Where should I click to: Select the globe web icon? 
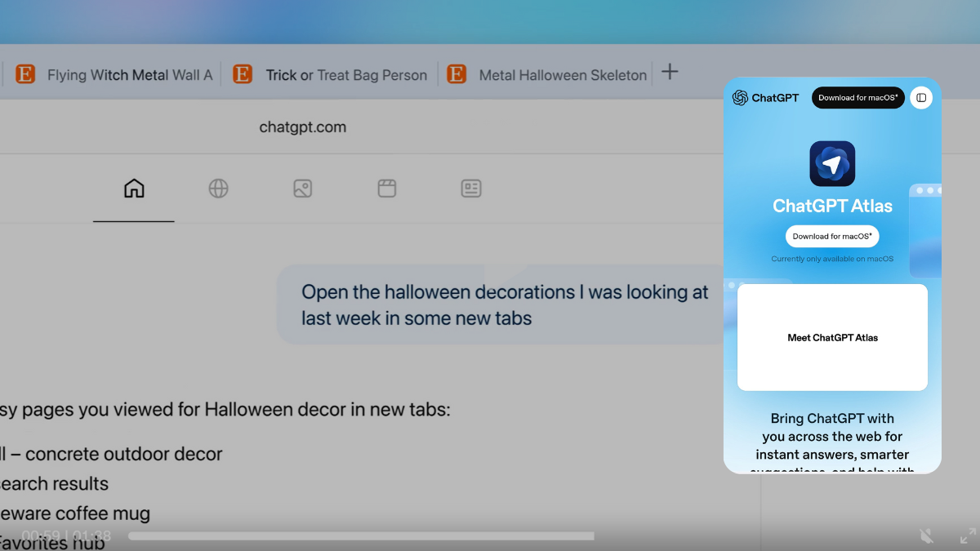point(218,189)
